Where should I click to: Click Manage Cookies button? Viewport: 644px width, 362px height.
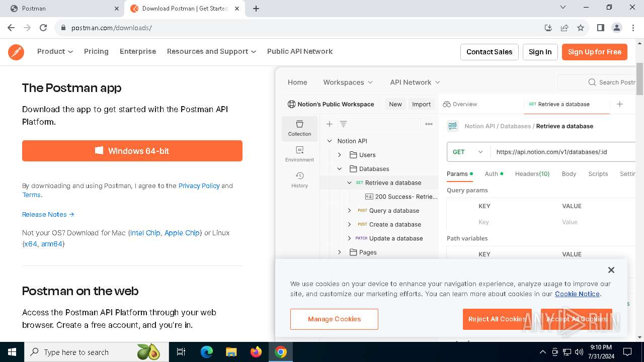click(x=334, y=319)
